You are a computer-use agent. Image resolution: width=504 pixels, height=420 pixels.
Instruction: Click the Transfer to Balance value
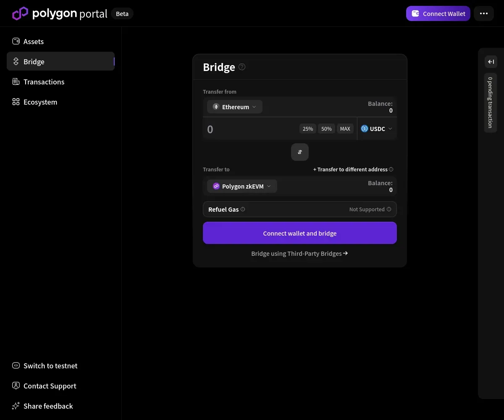pyautogui.click(x=391, y=190)
